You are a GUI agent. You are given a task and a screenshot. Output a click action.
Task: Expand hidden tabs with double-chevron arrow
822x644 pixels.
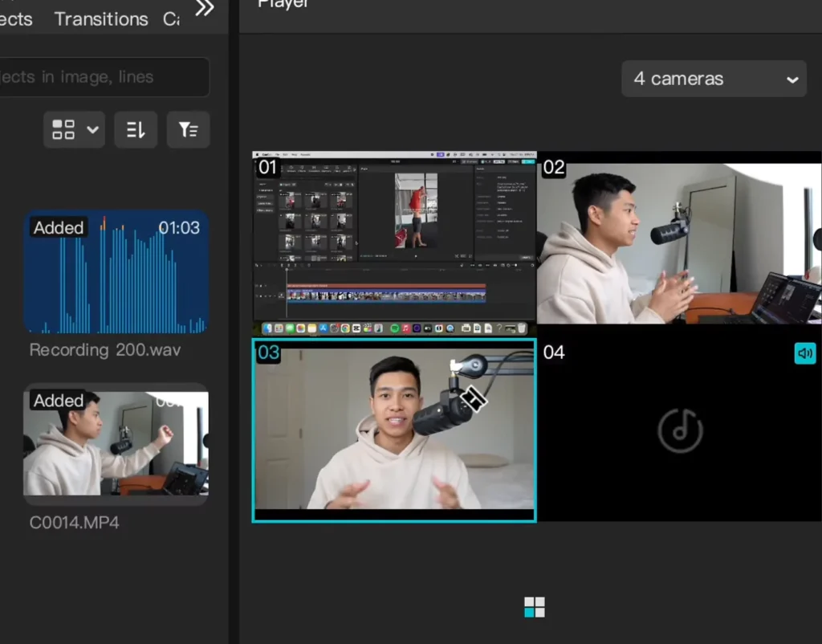pyautogui.click(x=204, y=7)
